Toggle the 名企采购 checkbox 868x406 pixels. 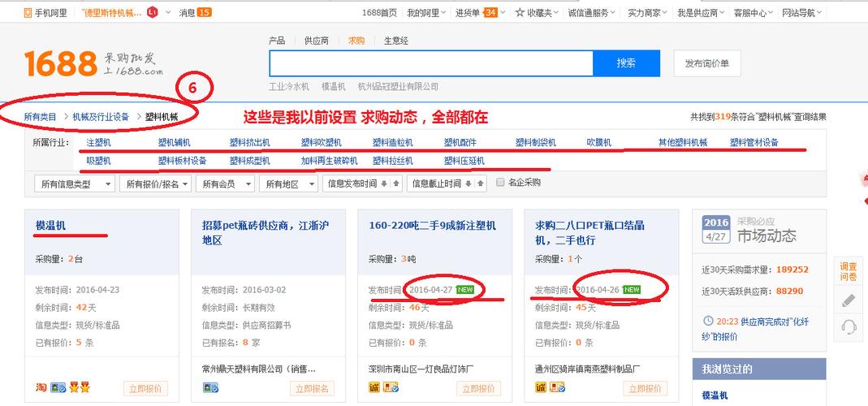[x=500, y=182]
